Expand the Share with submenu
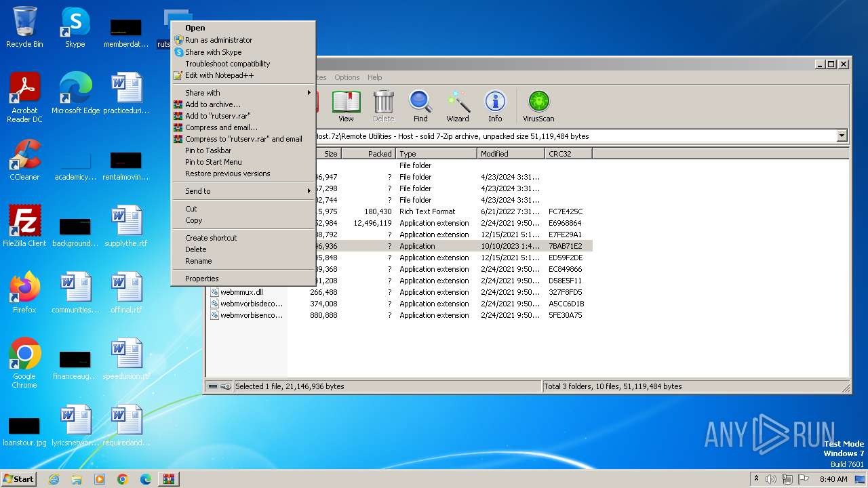Screen dimensions: 868x488 [x=243, y=93]
